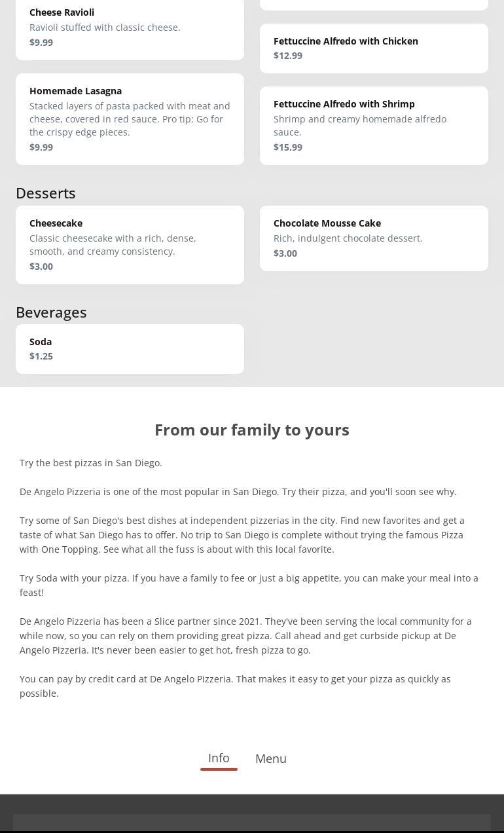Click the Desserts section heading

click(46, 193)
